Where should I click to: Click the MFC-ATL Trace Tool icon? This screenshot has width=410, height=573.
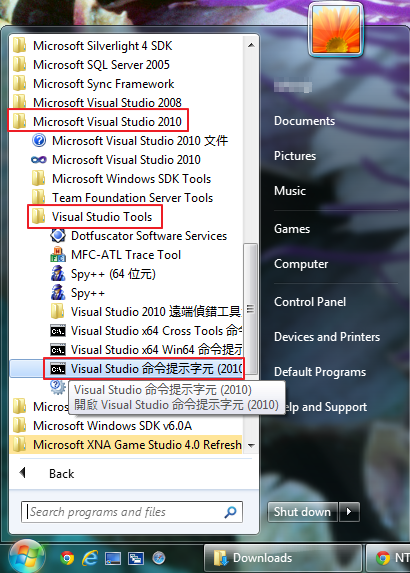[58, 255]
